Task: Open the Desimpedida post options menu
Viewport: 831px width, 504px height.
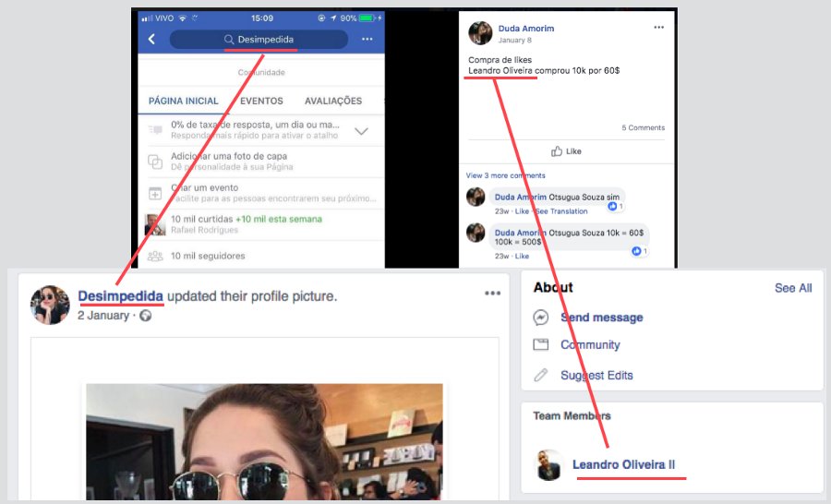Action: coord(492,293)
